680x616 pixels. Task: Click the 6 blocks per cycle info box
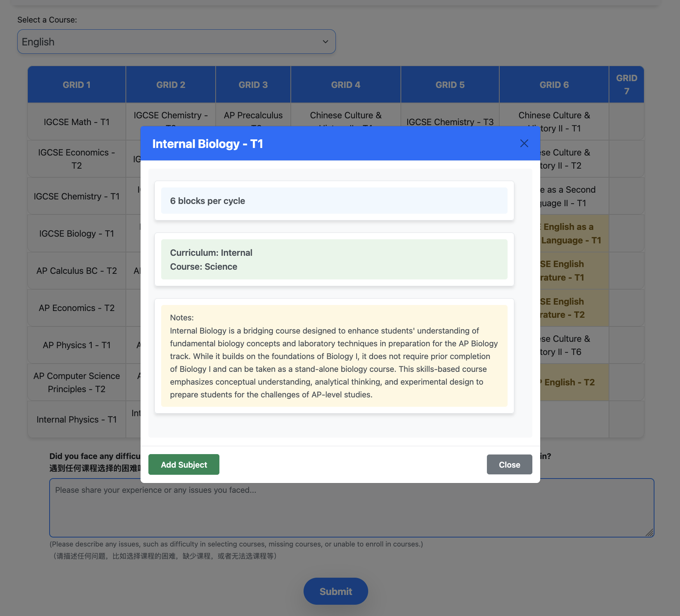(334, 201)
